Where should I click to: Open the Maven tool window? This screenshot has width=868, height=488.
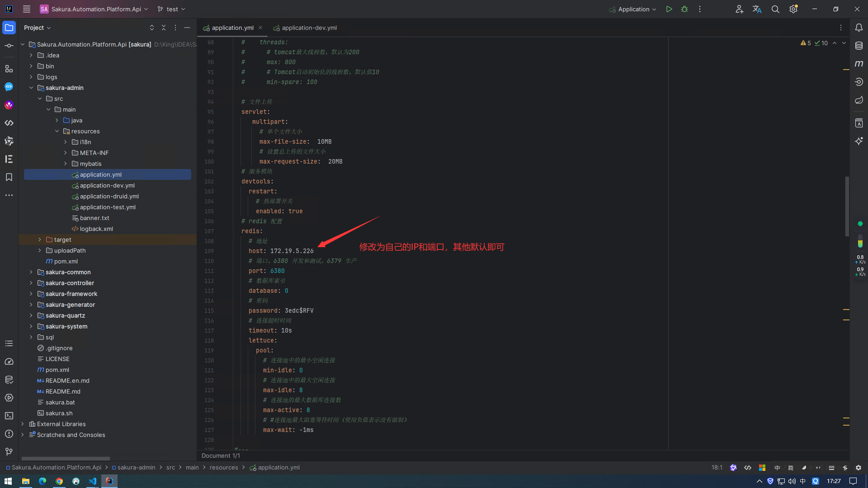click(x=859, y=64)
